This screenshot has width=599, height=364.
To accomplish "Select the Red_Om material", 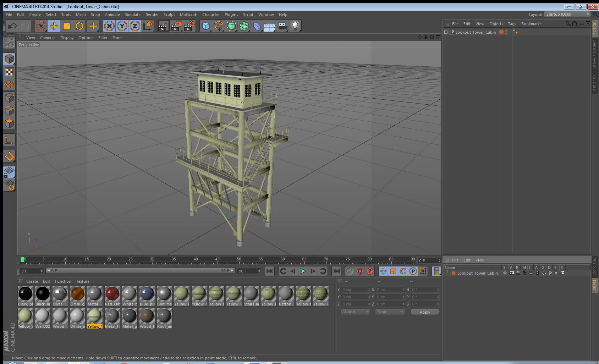I will pos(112,296).
